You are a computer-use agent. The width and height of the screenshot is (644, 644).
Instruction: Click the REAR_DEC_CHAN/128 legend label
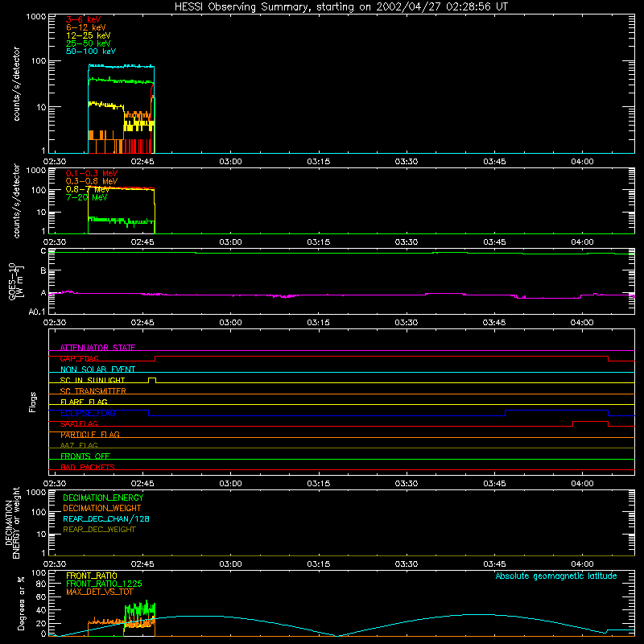pyautogui.click(x=106, y=518)
